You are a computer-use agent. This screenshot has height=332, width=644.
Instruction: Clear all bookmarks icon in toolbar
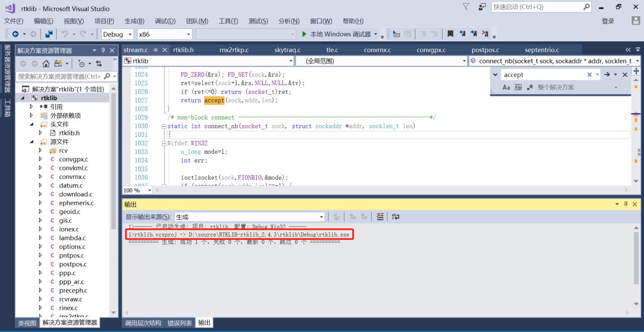coord(485,34)
